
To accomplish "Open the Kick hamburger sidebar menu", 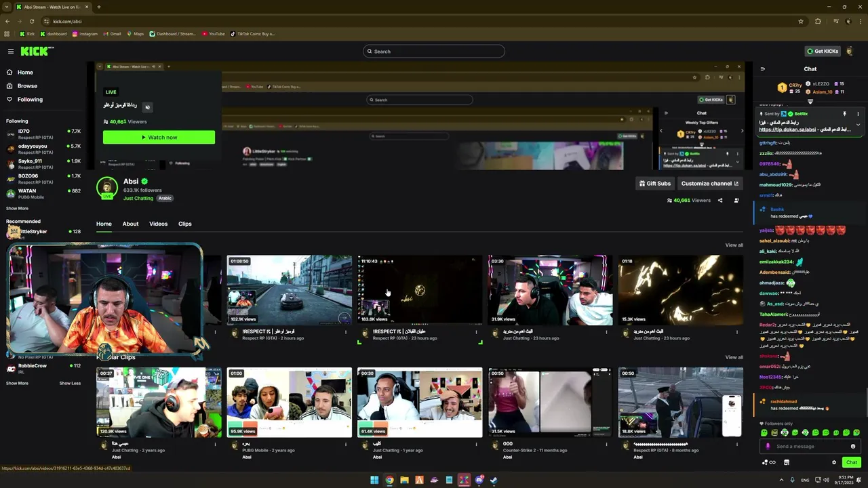I will pos(11,52).
